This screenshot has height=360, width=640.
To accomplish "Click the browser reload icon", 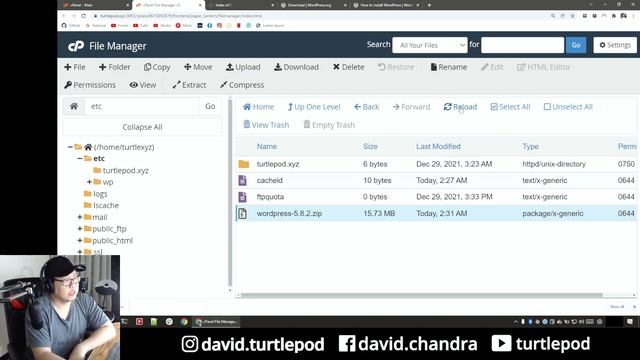I will point(84,16).
